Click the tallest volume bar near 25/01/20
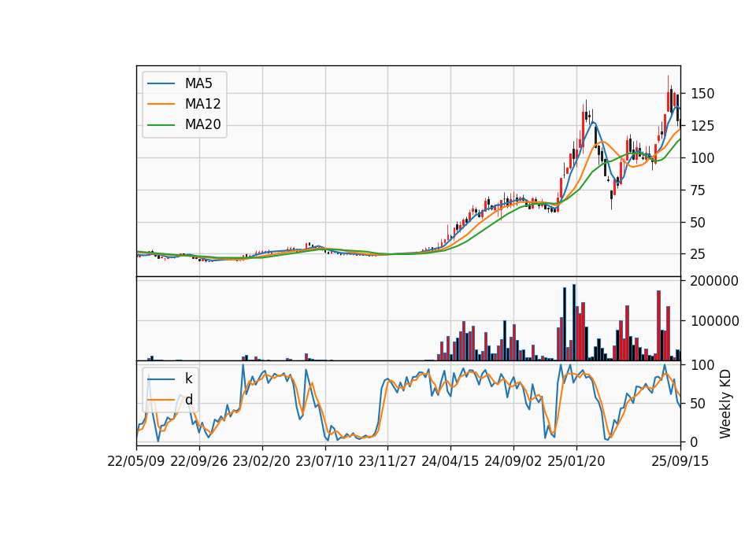The width and height of the screenshot is (756, 543). point(574,323)
